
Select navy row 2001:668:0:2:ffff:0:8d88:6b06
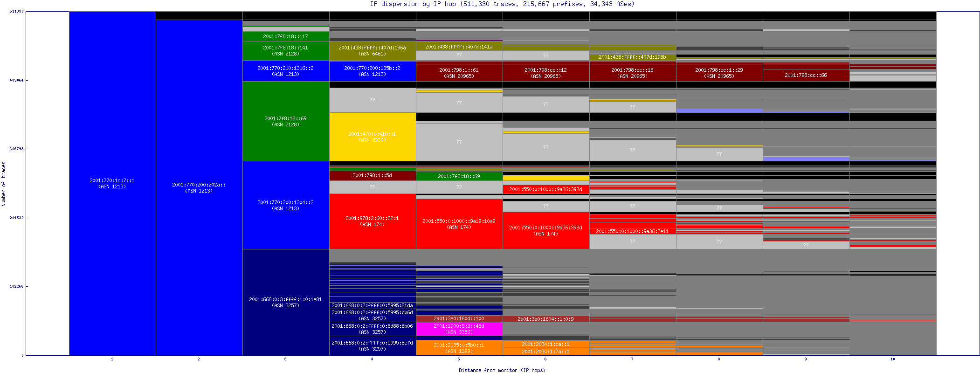[x=373, y=329]
